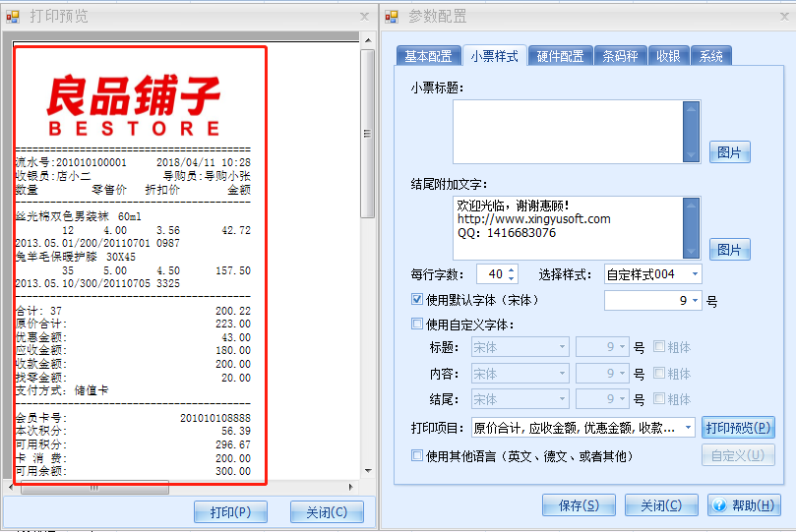This screenshot has width=796, height=532.
Task: Open the 系统 tab
Action: click(710, 56)
